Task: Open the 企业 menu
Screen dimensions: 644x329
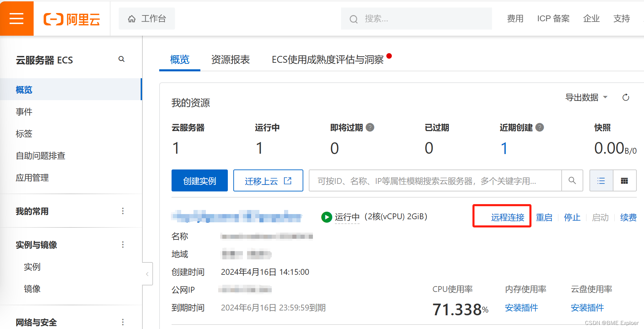Action: tap(591, 19)
